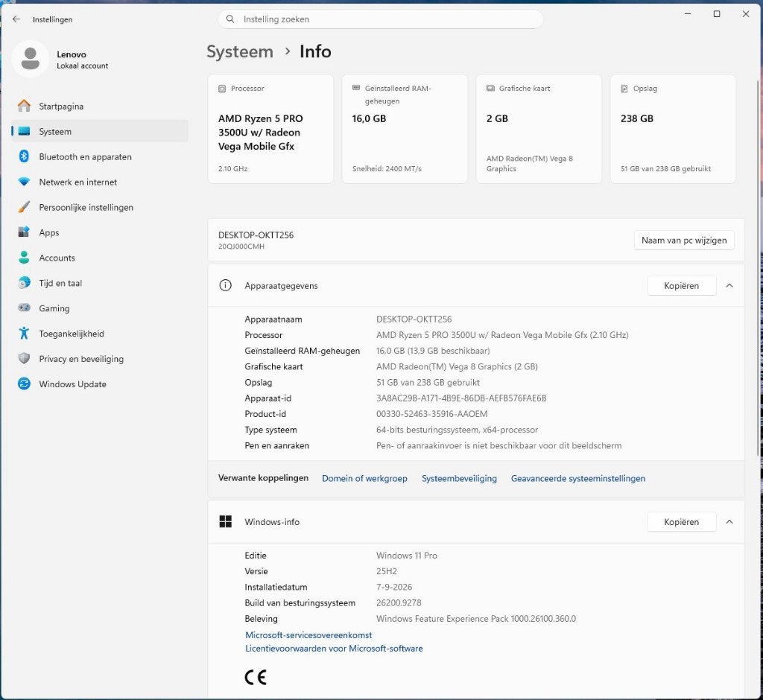Click the Systeem breadcrumb heading
Image resolution: width=763 pixels, height=700 pixels.
coord(240,51)
